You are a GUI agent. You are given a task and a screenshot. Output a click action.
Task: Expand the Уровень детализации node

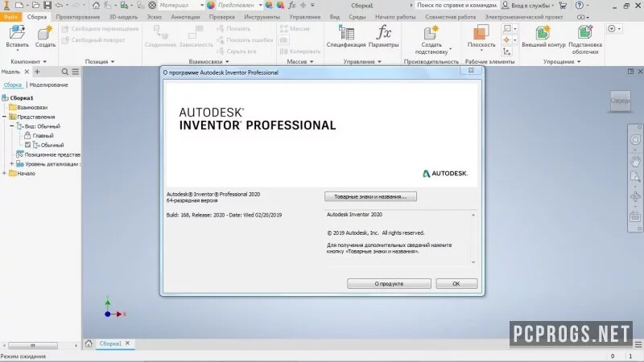click(x=11, y=164)
